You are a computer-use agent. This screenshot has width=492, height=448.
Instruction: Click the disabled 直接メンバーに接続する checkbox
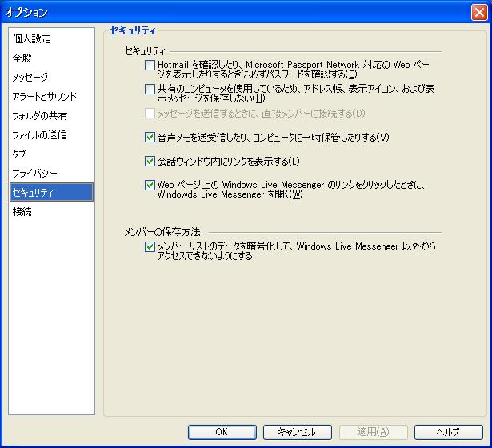pos(150,114)
